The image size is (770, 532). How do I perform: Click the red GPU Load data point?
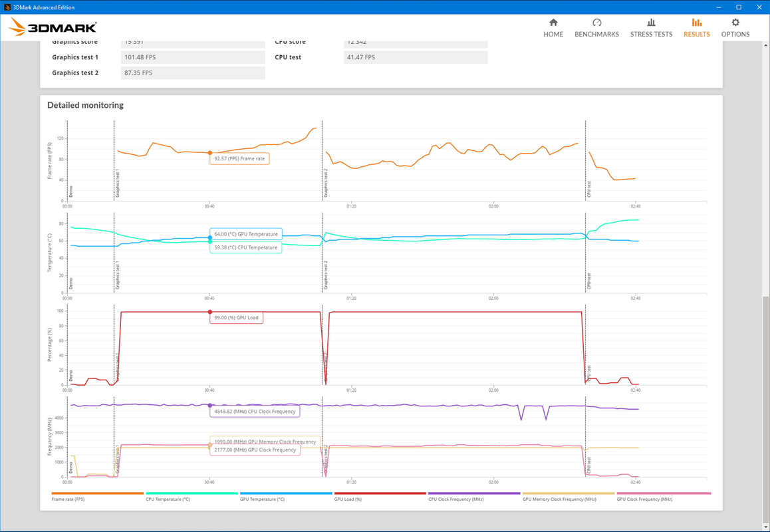210,312
